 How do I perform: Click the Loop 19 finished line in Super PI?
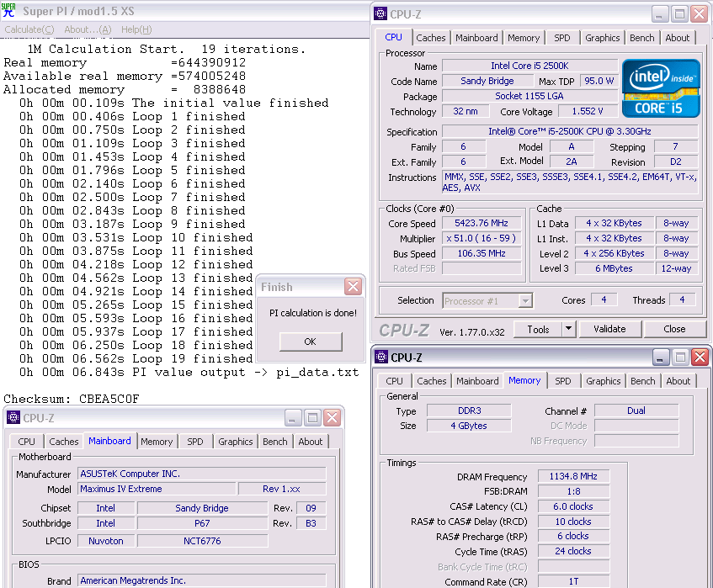136,358
